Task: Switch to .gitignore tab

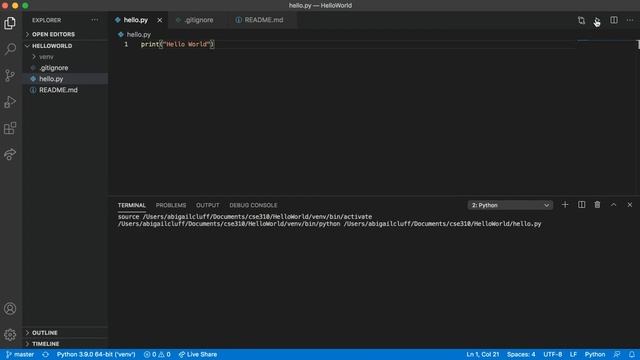Action: pyautogui.click(x=198, y=20)
